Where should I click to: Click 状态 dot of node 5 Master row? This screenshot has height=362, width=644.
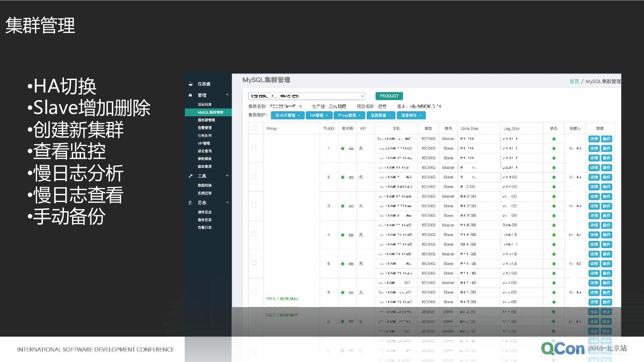pos(554,254)
